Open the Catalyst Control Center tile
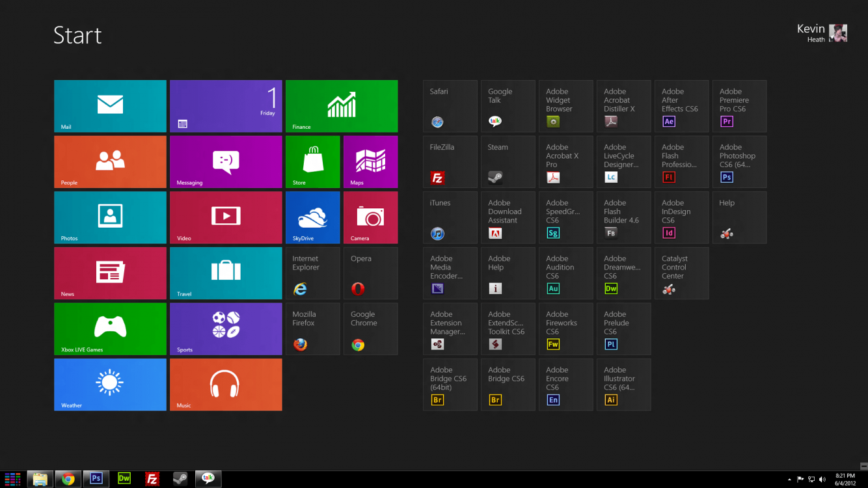This screenshot has height=488, width=868. (x=682, y=273)
